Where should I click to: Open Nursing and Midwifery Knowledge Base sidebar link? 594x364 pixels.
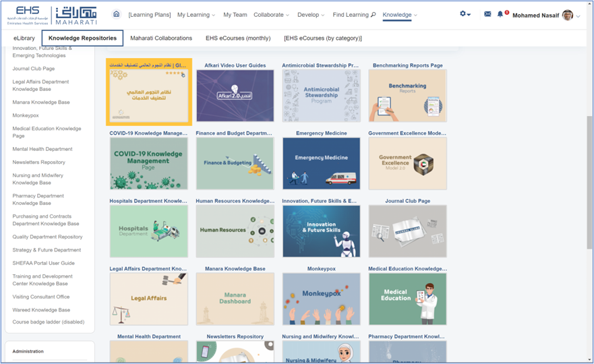[38, 179]
